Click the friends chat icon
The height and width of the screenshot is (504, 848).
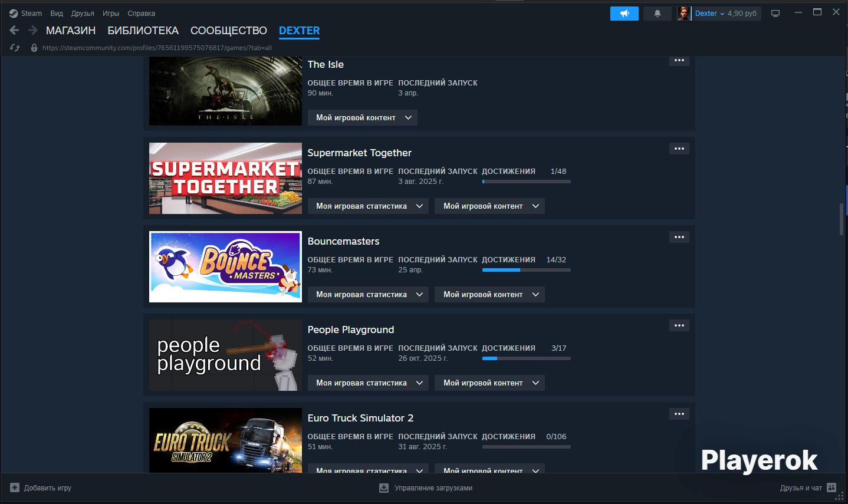point(831,487)
